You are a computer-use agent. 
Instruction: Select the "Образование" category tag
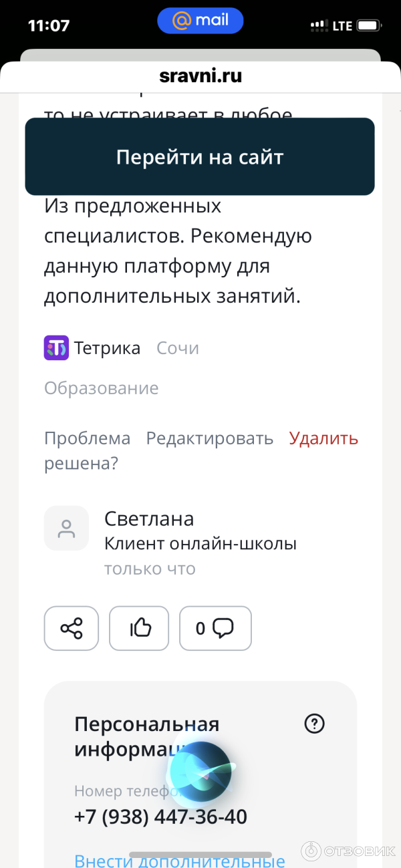[x=102, y=388]
